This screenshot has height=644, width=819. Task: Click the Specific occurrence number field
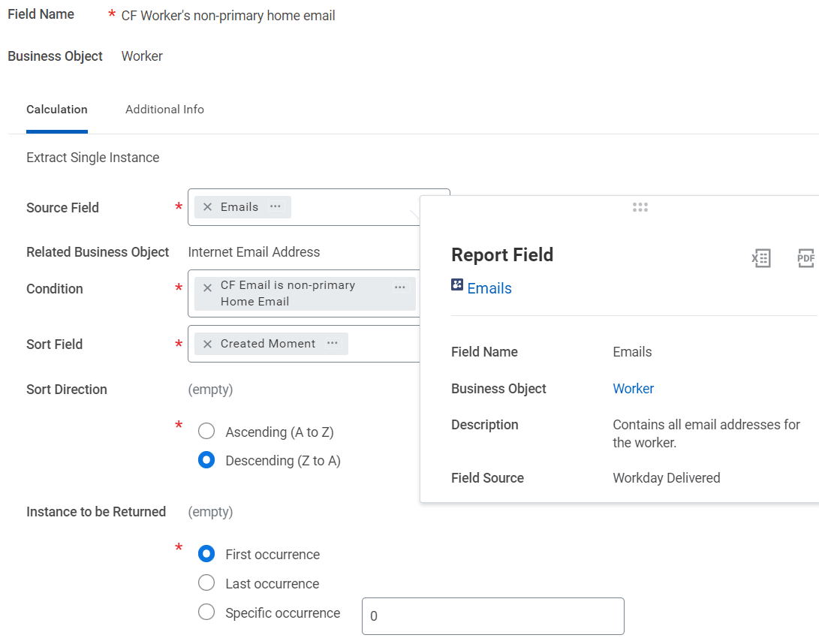click(492, 616)
